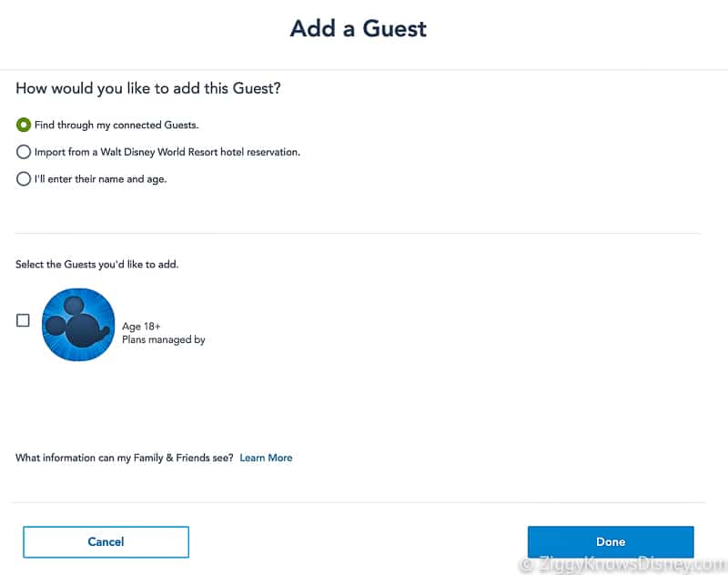Click the 'What information can my Family & Friends see?' text
This screenshot has width=728, height=575.
point(125,458)
